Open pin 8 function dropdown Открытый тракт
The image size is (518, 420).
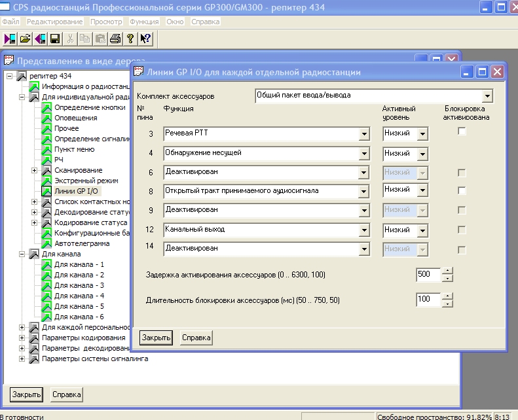[x=364, y=192]
